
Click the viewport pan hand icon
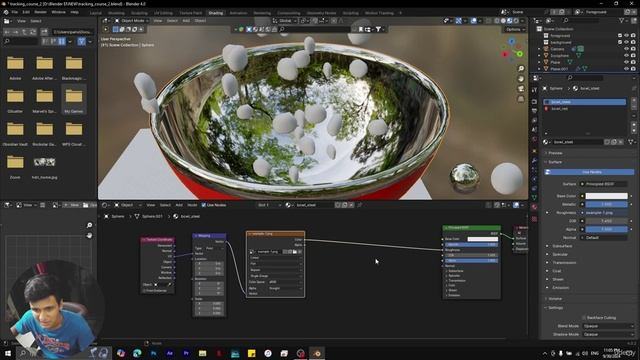(521, 79)
